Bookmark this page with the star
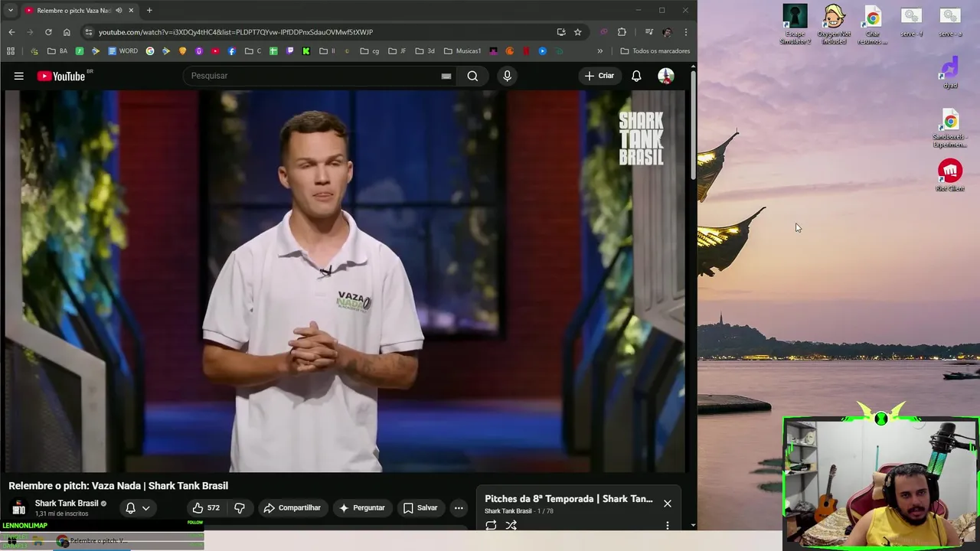The height and width of the screenshot is (551, 980). pyautogui.click(x=578, y=32)
